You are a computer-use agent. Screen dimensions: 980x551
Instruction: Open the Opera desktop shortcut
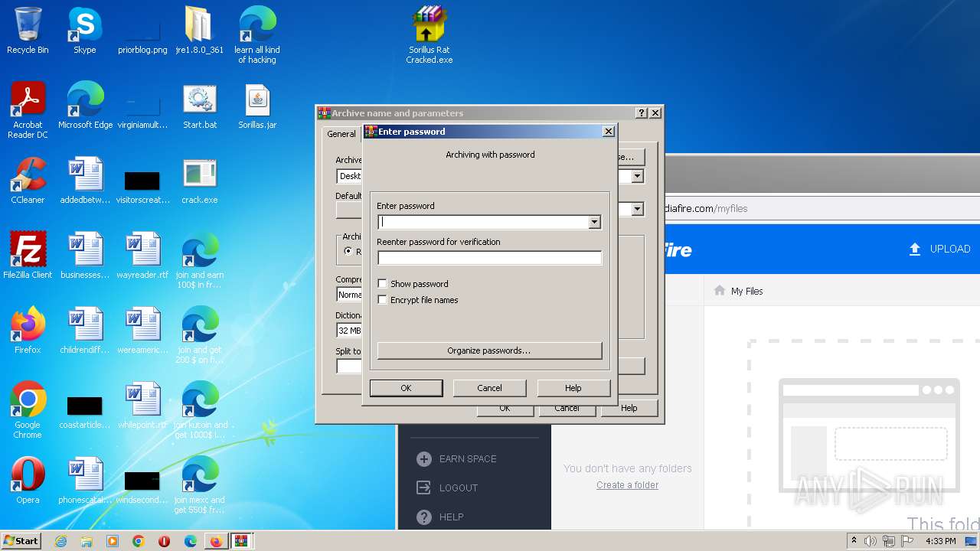[28, 481]
